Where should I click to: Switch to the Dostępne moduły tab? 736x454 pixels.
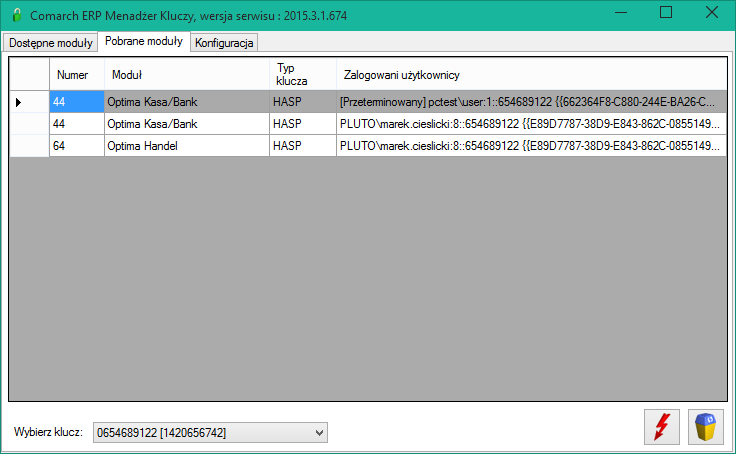point(50,43)
